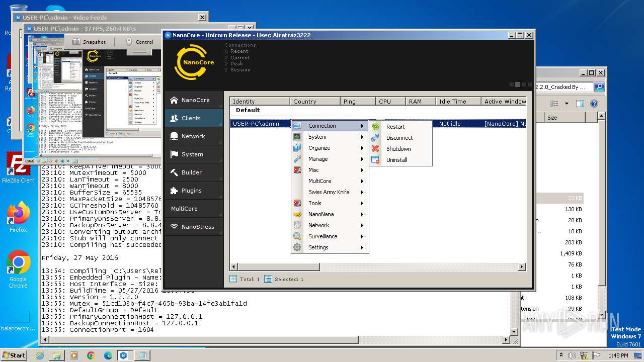Viewport: 644px width, 362px height.
Task: Open the NanoCore home tab in sidebar
Action: pos(194,100)
